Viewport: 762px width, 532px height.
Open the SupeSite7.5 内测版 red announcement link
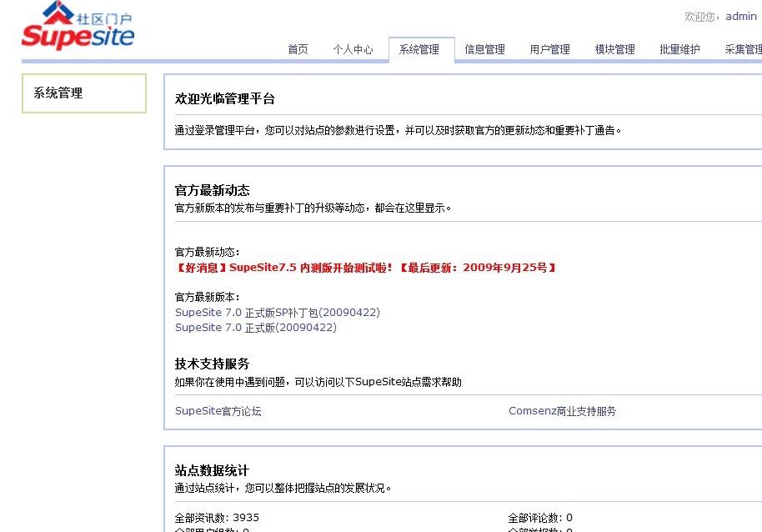tap(365, 268)
